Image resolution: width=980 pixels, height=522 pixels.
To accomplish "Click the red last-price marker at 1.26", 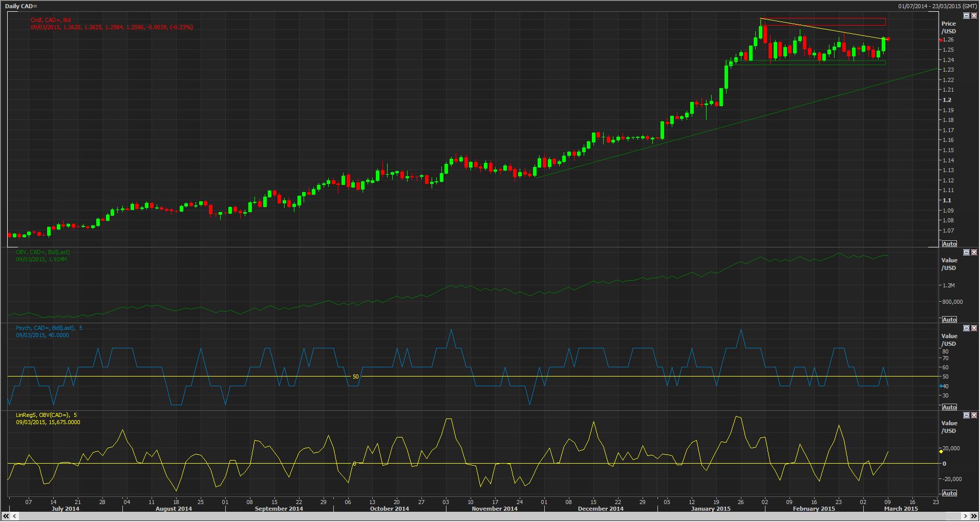I will pos(941,40).
